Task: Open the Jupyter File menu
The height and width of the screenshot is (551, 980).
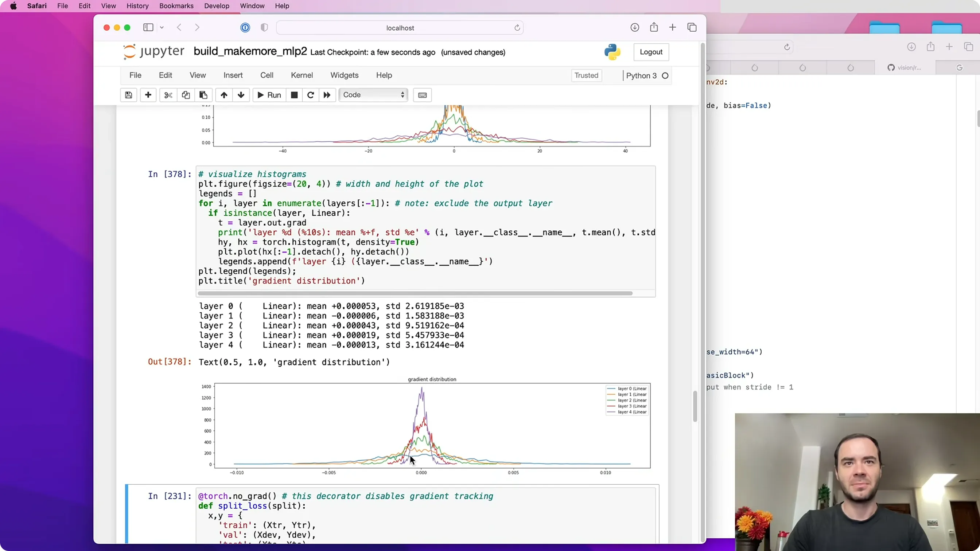Action: coord(135,75)
